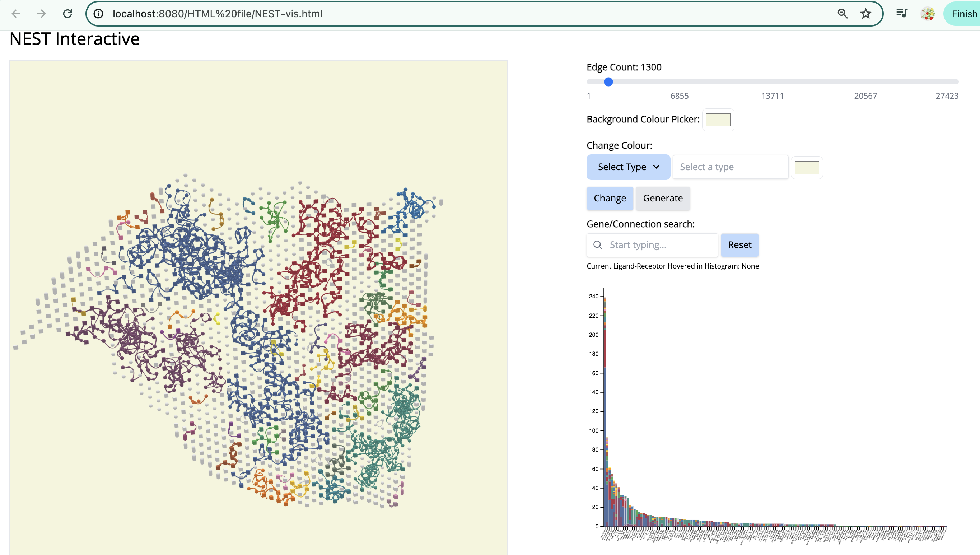Click the address bar URL text

[217, 14]
